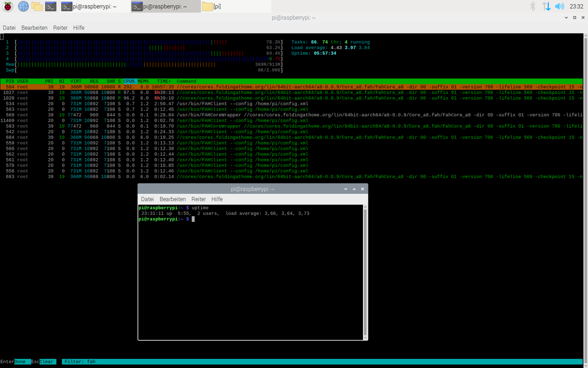Screen dimensions: 588x368
Task: Launch the web browser globe icon
Action: coord(23,6)
